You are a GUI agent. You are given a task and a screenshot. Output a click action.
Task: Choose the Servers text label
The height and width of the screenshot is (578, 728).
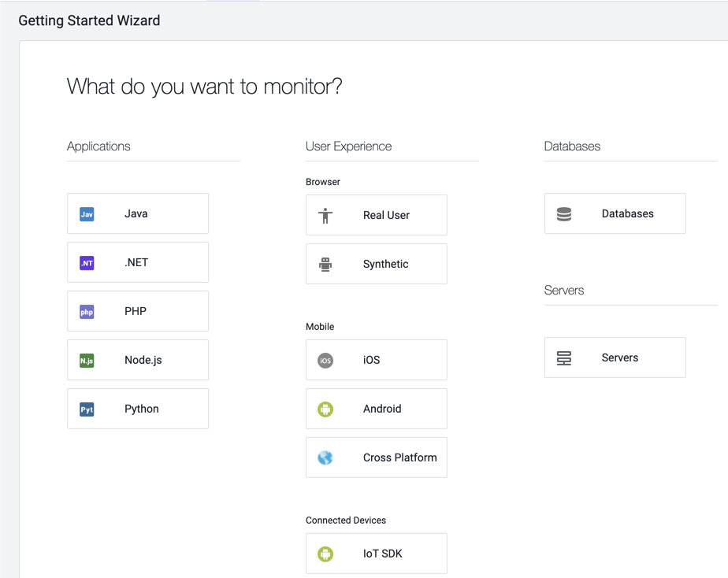[x=620, y=358]
